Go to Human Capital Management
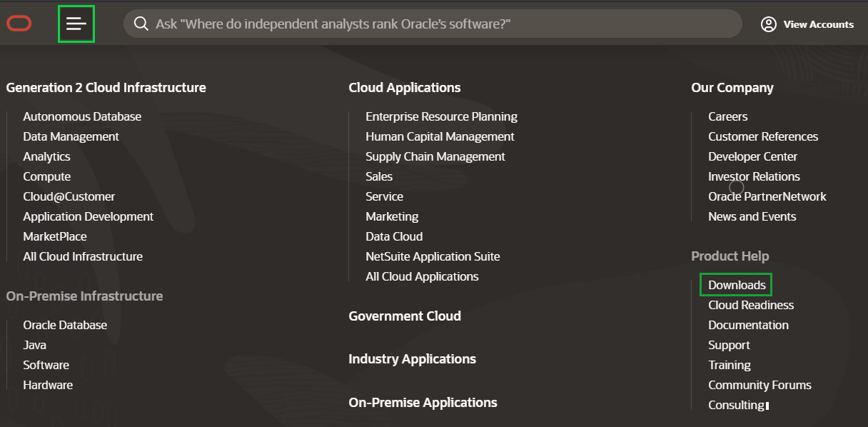Screen dimensions: 868x427 [440, 136]
